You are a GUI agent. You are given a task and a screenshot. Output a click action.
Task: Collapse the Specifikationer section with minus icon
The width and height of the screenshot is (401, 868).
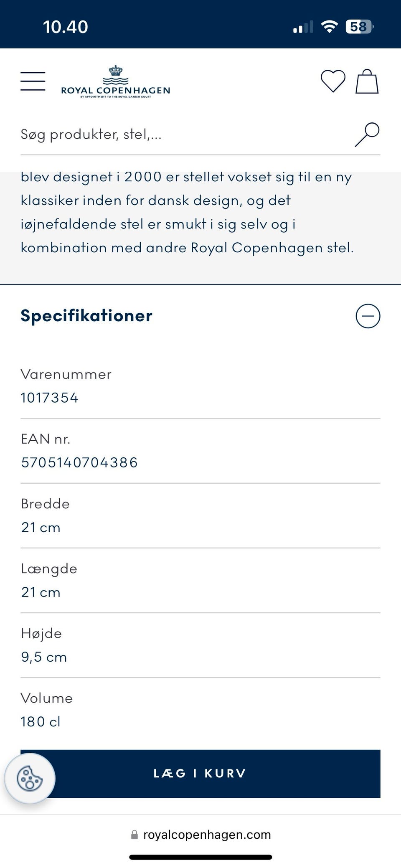(x=368, y=316)
